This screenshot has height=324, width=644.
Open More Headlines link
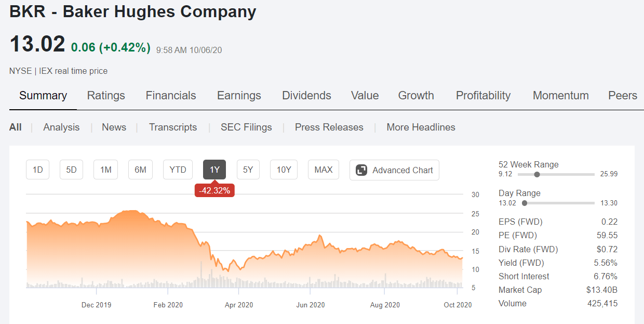tap(421, 127)
